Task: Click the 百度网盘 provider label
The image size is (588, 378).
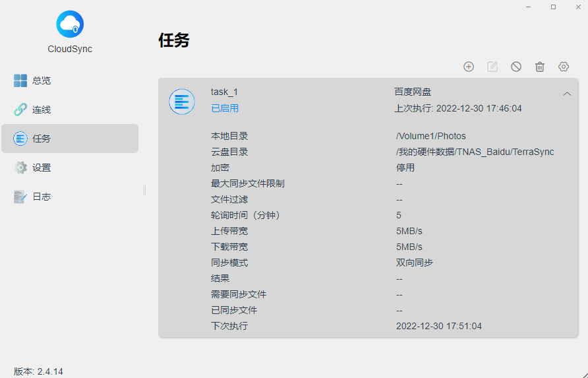Action: pyautogui.click(x=413, y=92)
